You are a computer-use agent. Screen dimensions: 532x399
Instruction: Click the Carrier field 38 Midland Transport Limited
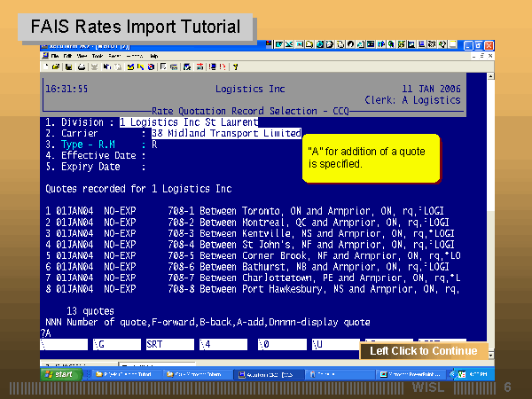[x=226, y=133]
